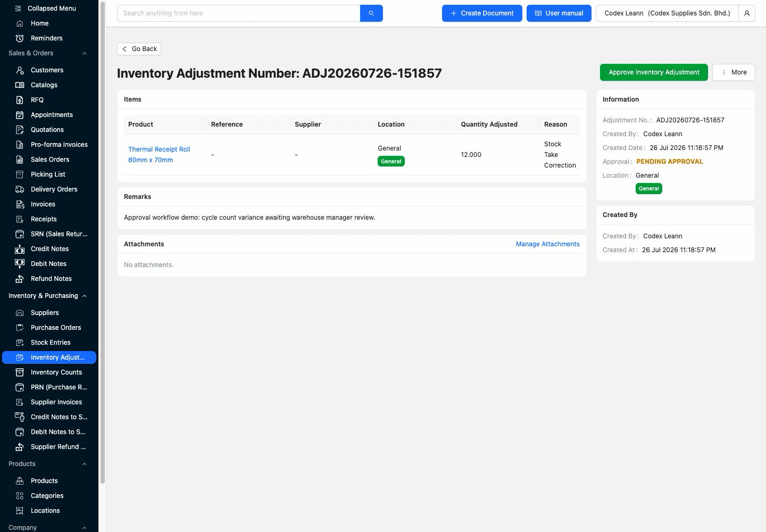Image resolution: width=766 pixels, height=532 pixels.
Task: Click the Manage Attachments link
Action: pos(547,244)
